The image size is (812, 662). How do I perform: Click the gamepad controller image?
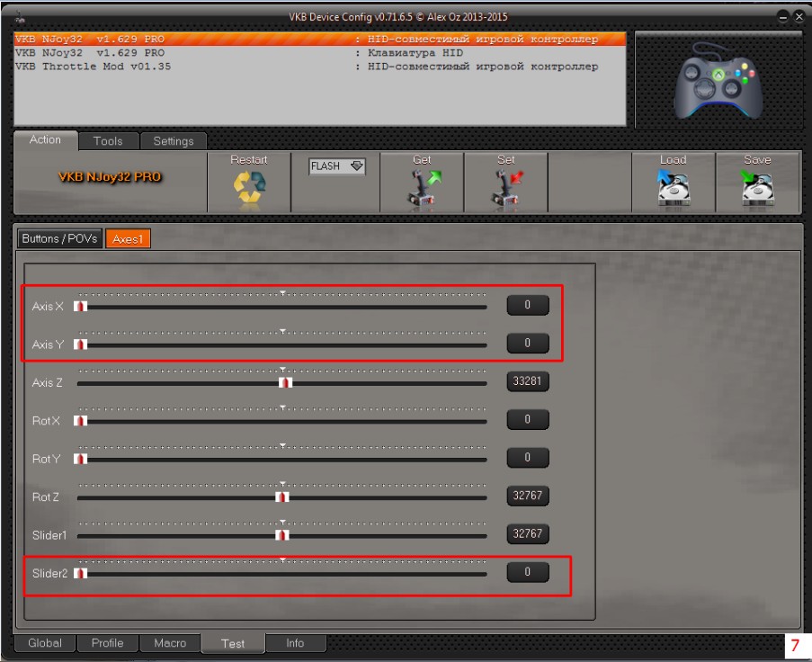tap(718, 80)
